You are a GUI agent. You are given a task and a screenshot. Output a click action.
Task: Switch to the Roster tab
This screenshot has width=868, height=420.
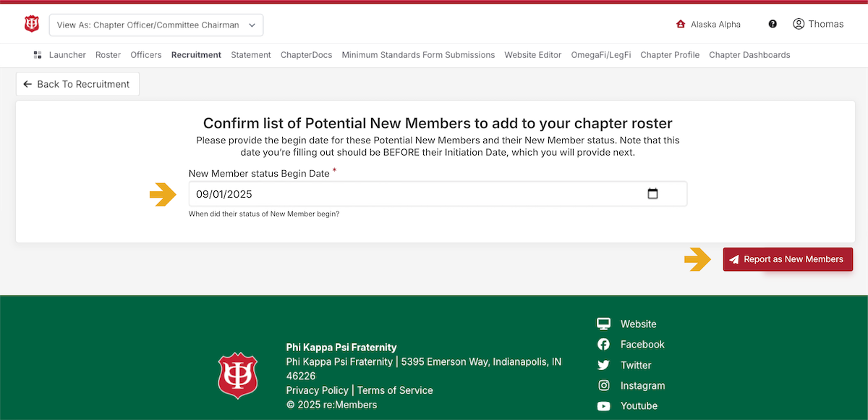coord(108,55)
